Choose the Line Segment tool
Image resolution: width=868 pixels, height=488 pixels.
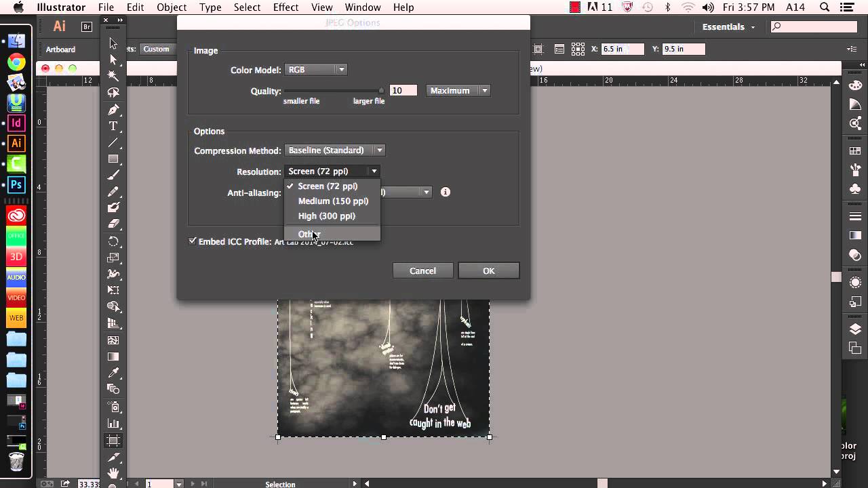click(x=113, y=142)
